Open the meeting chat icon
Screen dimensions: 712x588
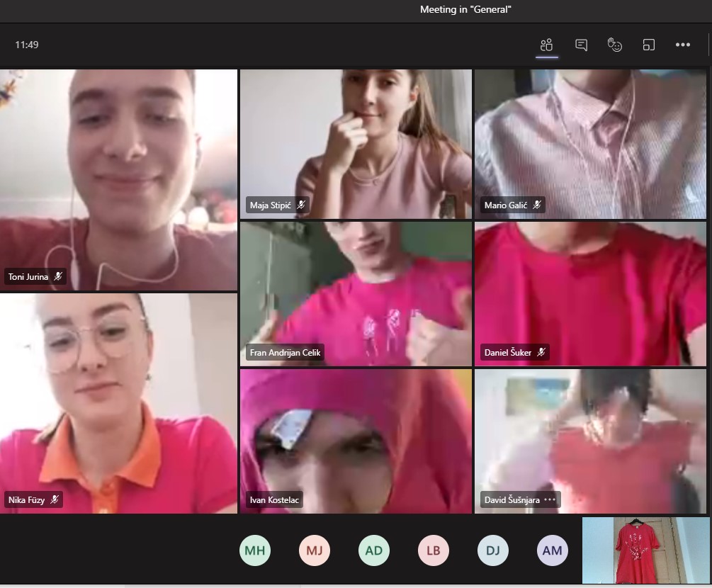581,45
